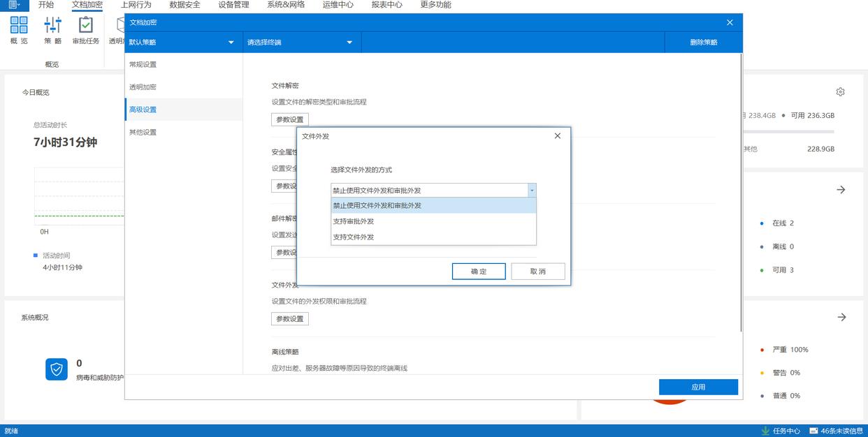Collapse the 文件外发 method combo box arrow
868x437 pixels.
[532, 190]
